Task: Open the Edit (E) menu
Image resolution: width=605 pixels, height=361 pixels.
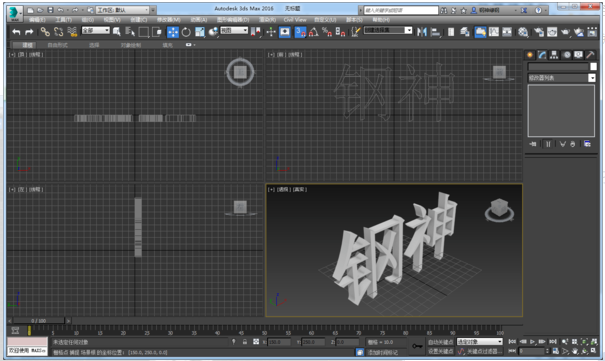Action: click(37, 20)
